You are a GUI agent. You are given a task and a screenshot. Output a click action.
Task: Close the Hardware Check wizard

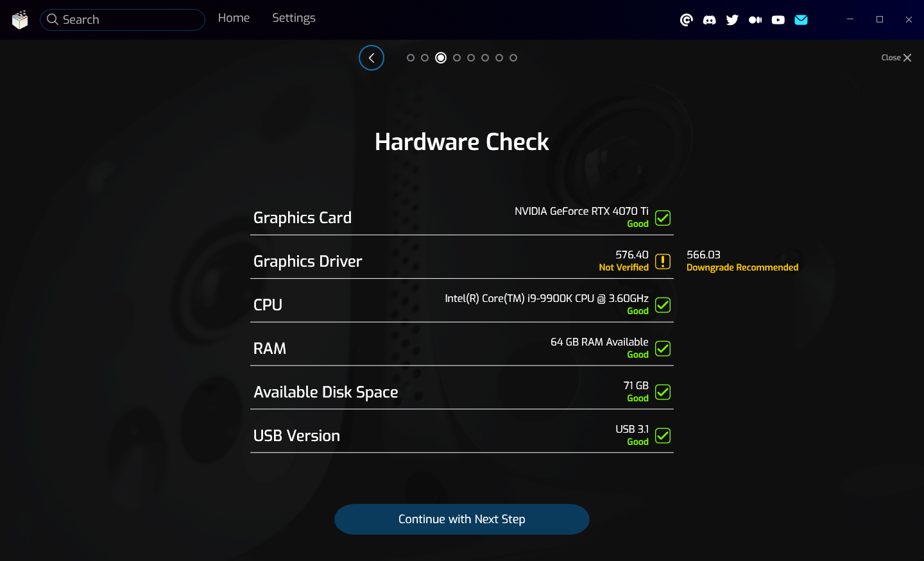896,58
